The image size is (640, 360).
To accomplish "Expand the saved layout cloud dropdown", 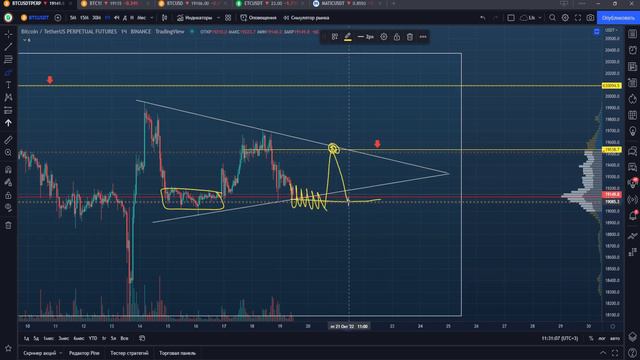I will tap(540, 18).
